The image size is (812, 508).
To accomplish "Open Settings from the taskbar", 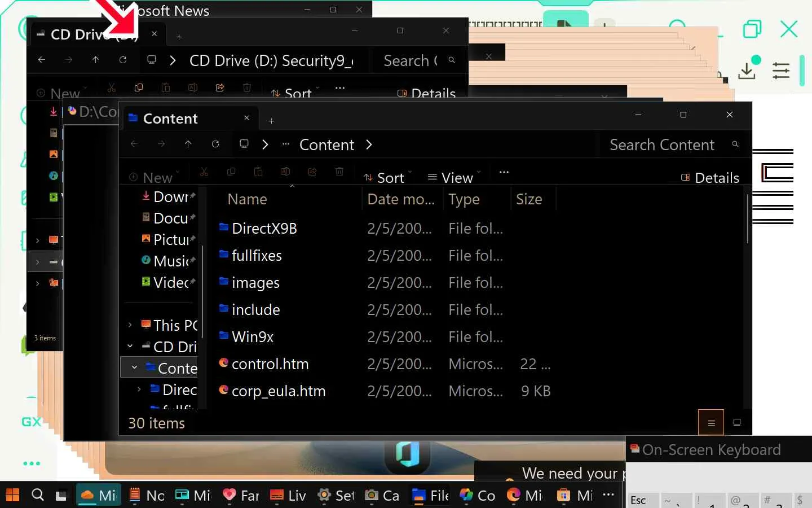I will click(x=336, y=495).
